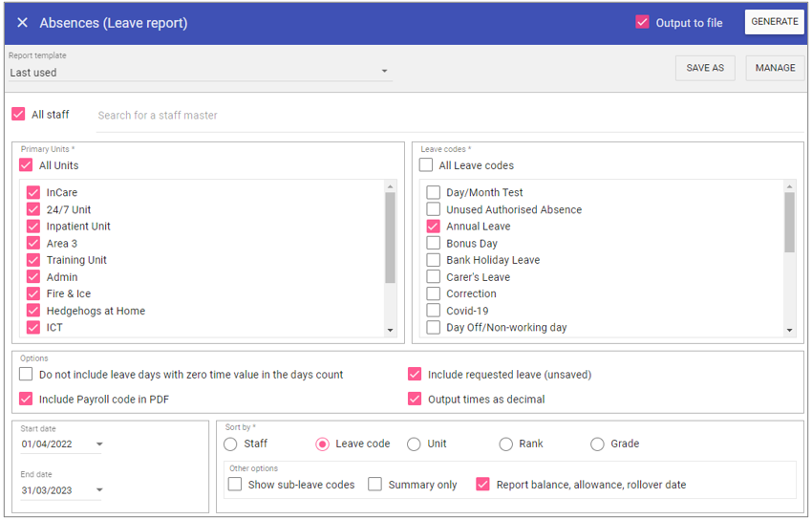Close the Absences leave report dialog

coord(22,23)
